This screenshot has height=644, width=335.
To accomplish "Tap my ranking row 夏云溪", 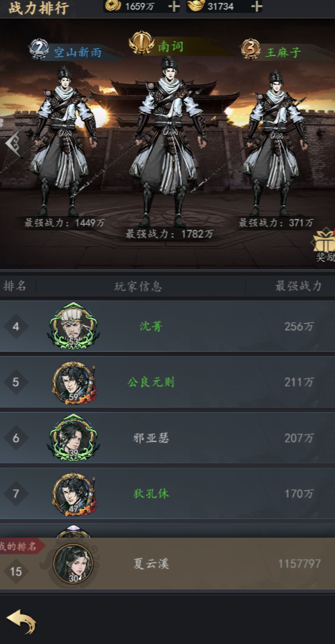I will click(168, 564).
